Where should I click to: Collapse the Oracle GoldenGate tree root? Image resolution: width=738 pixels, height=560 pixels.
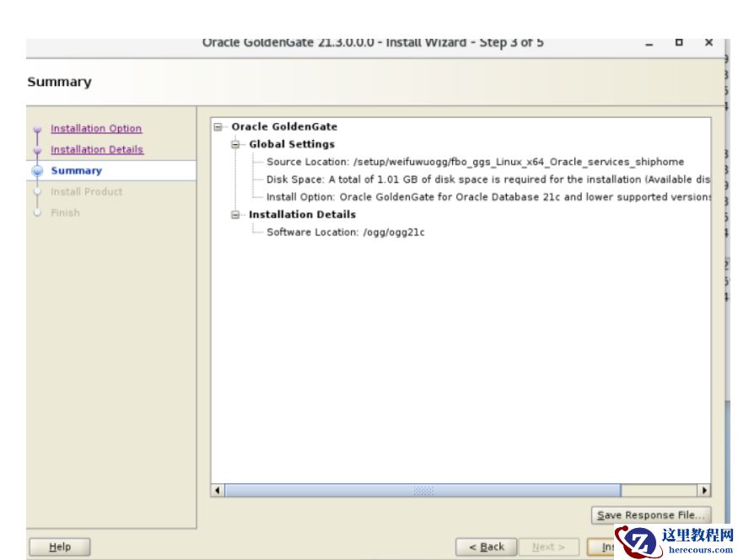click(x=218, y=127)
